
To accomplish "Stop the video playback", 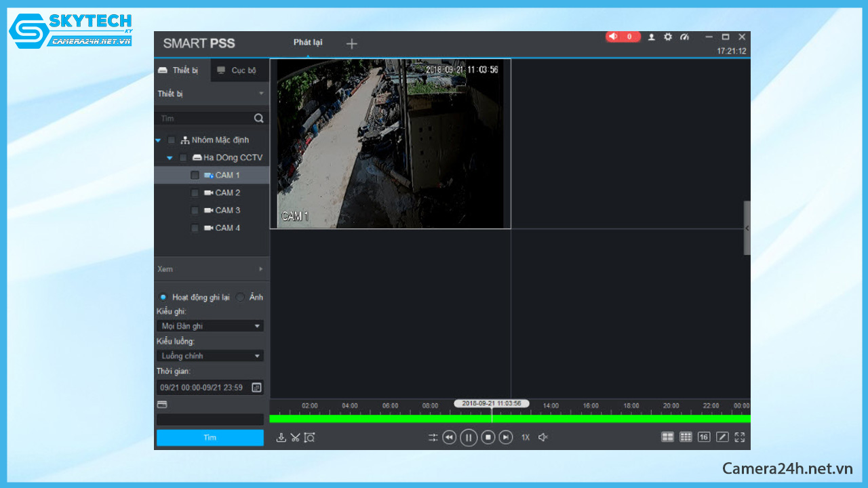I will coord(488,438).
